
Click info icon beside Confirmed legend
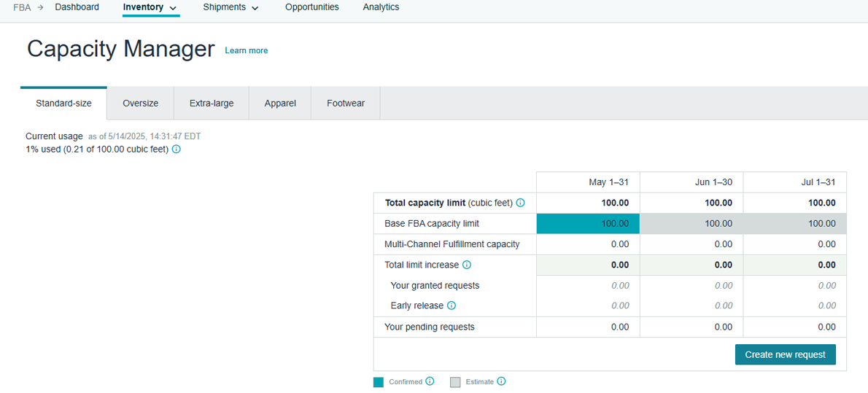[x=430, y=381]
